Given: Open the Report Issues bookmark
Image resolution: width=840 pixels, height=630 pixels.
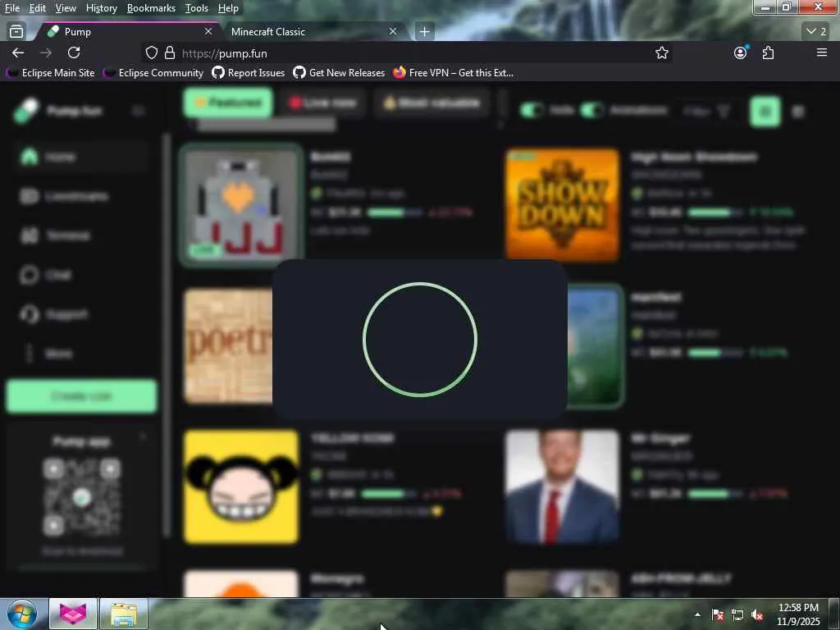Looking at the screenshot, I should click(x=249, y=72).
